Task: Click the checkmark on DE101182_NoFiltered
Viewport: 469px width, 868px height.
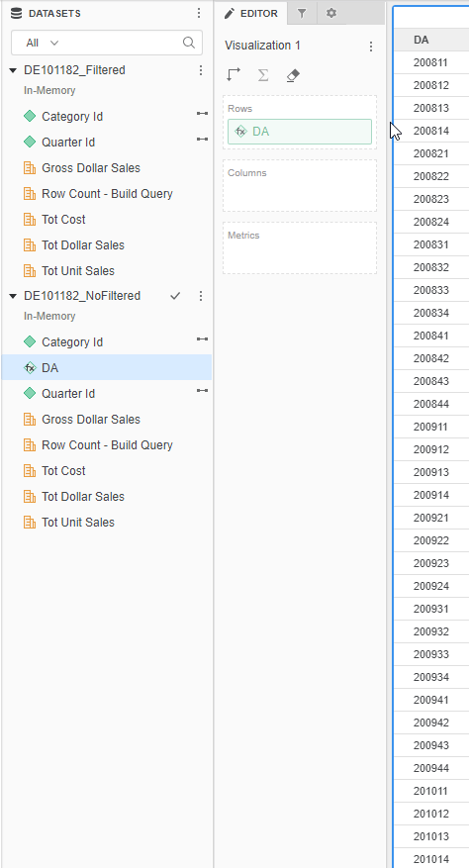Action: pos(175,296)
